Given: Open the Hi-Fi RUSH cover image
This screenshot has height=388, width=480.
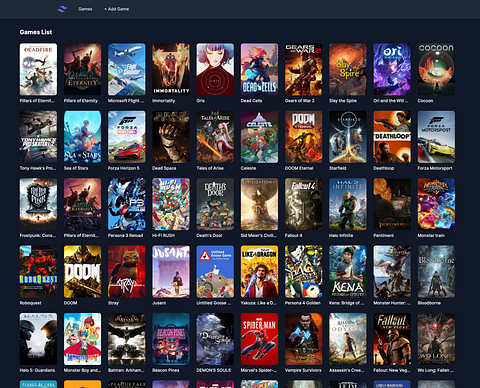Looking at the screenshot, I should click(171, 204).
